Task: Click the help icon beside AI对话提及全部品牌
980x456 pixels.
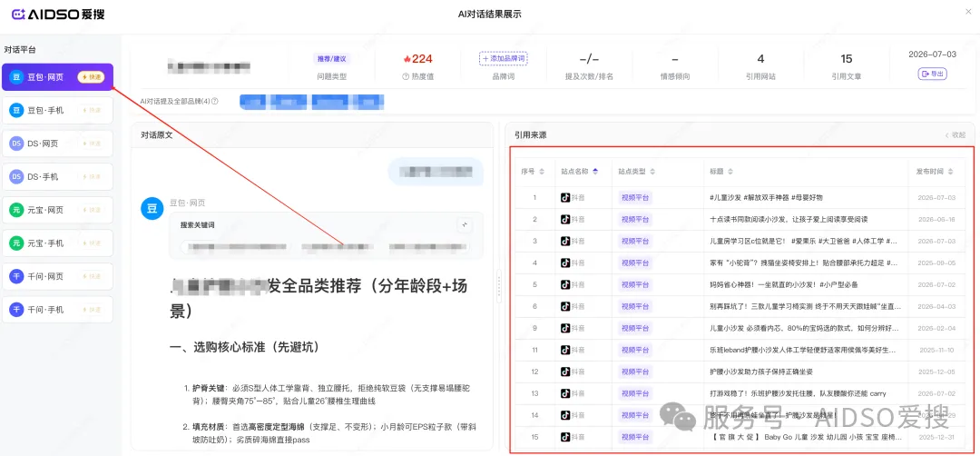Action: coord(215,101)
